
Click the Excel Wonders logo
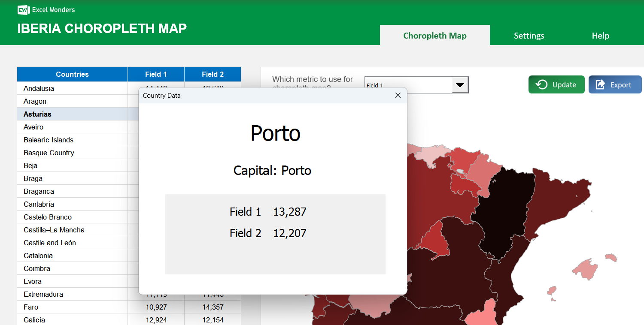(x=45, y=9)
